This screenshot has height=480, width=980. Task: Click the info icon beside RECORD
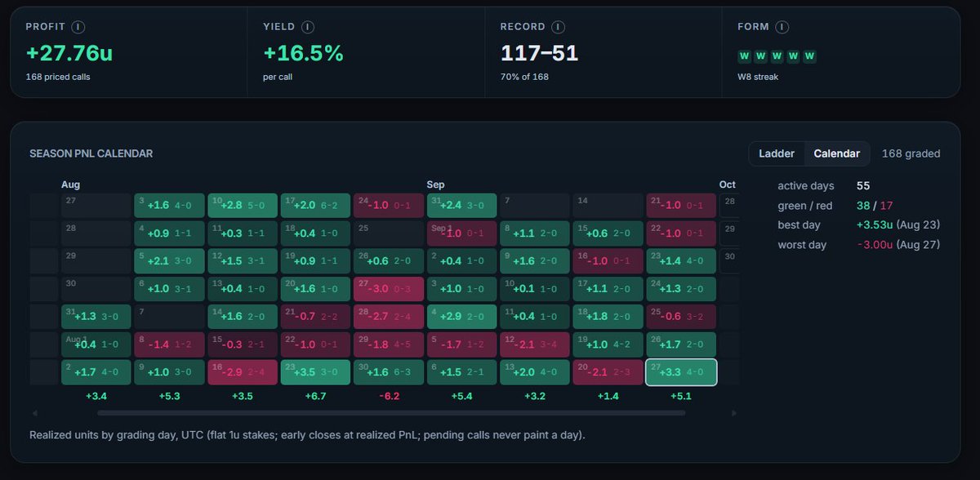(x=558, y=27)
